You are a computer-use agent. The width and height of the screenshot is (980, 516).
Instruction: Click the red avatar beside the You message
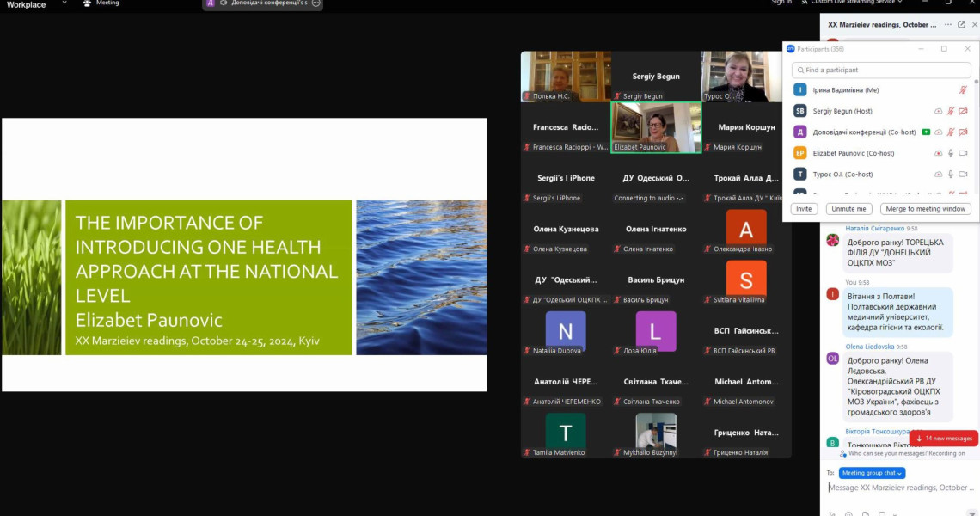pyautogui.click(x=832, y=294)
